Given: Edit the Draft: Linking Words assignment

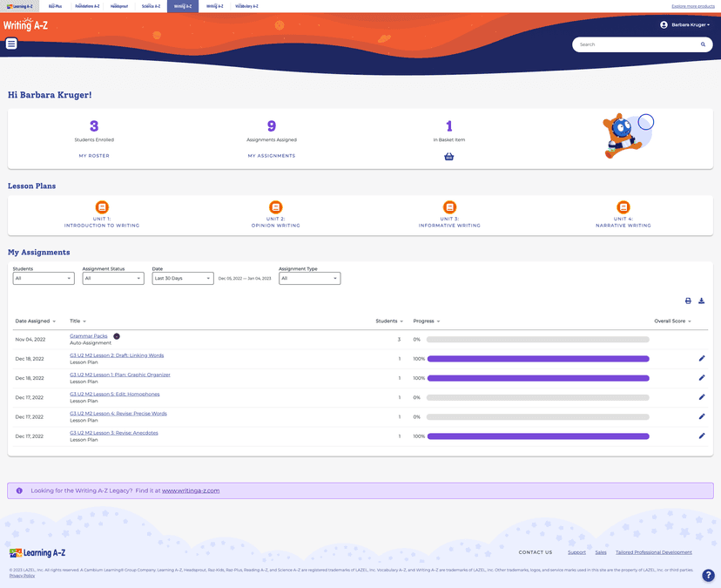Looking at the screenshot, I should [702, 358].
